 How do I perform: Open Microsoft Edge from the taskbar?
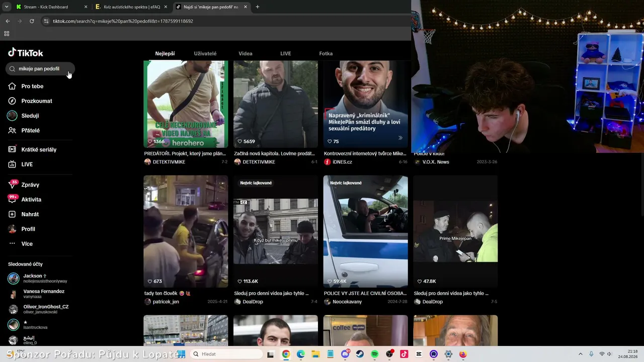click(301, 354)
